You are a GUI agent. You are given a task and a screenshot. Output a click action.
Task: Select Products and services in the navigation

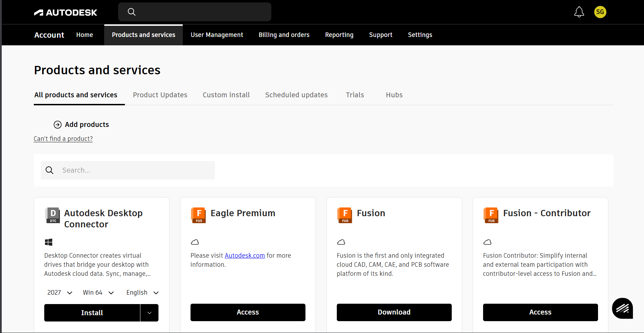[x=143, y=35]
